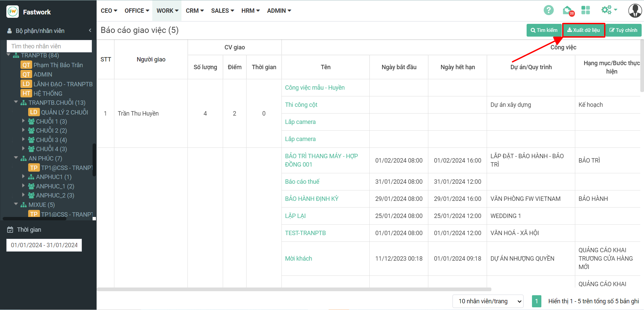Open the CRM menu
The height and width of the screenshot is (310, 644).
coord(195,11)
